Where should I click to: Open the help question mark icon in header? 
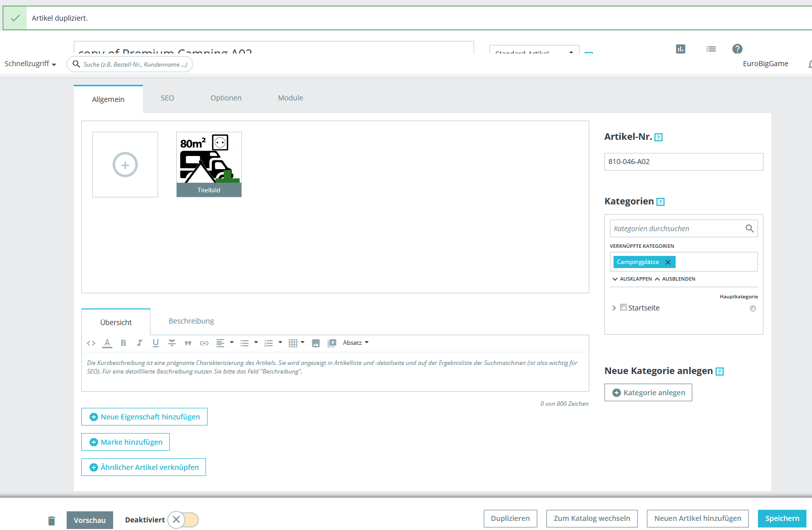point(737,49)
